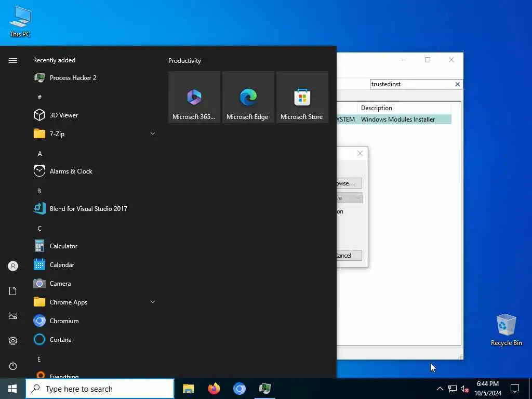This screenshot has height=399, width=532.
Task: Select This PC desktop icon
Action: point(20,21)
